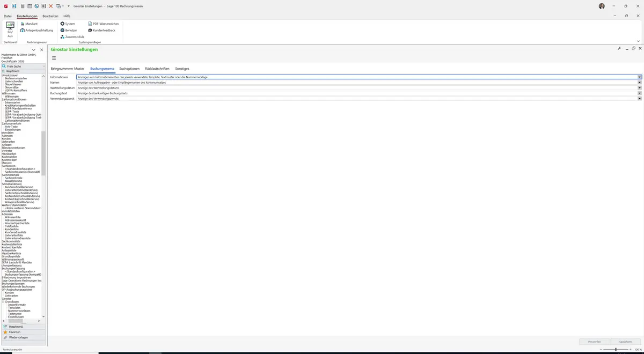
Task: Select Kostenstellen in the tree
Action: pos(10,157)
